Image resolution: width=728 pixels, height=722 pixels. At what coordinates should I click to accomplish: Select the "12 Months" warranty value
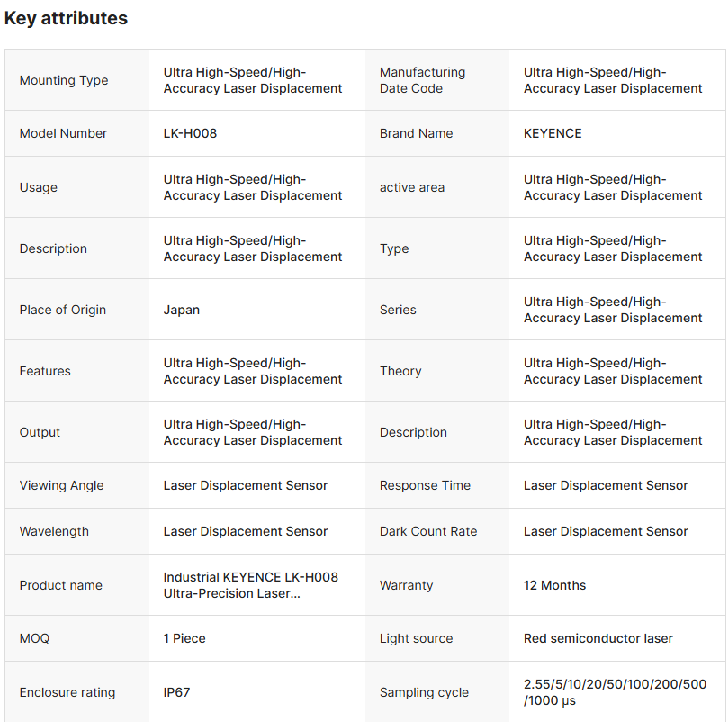coord(554,585)
